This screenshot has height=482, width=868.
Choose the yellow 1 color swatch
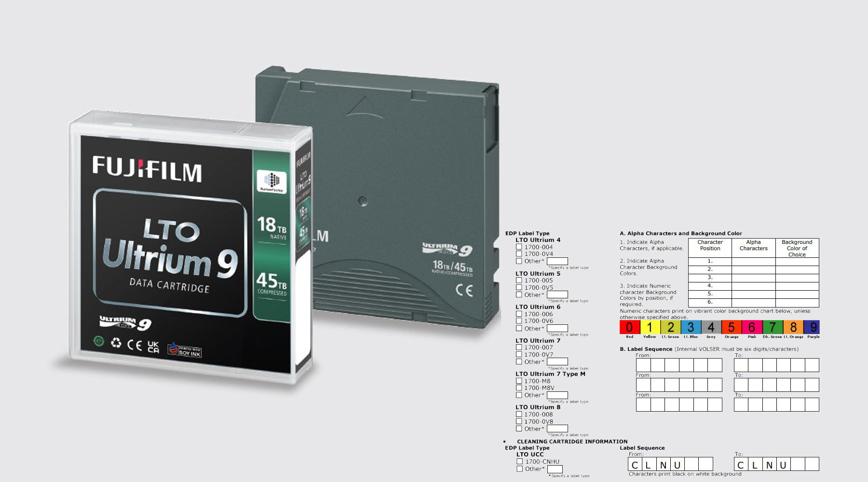(650, 327)
